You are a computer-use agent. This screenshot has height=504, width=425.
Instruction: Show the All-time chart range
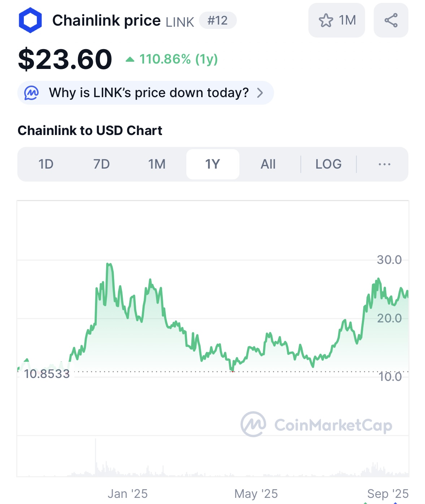pyautogui.click(x=268, y=164)
